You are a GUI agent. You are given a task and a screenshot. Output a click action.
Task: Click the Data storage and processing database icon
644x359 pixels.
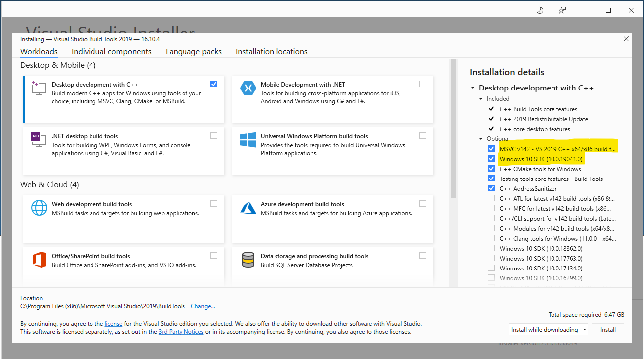(x=248, y=260)
